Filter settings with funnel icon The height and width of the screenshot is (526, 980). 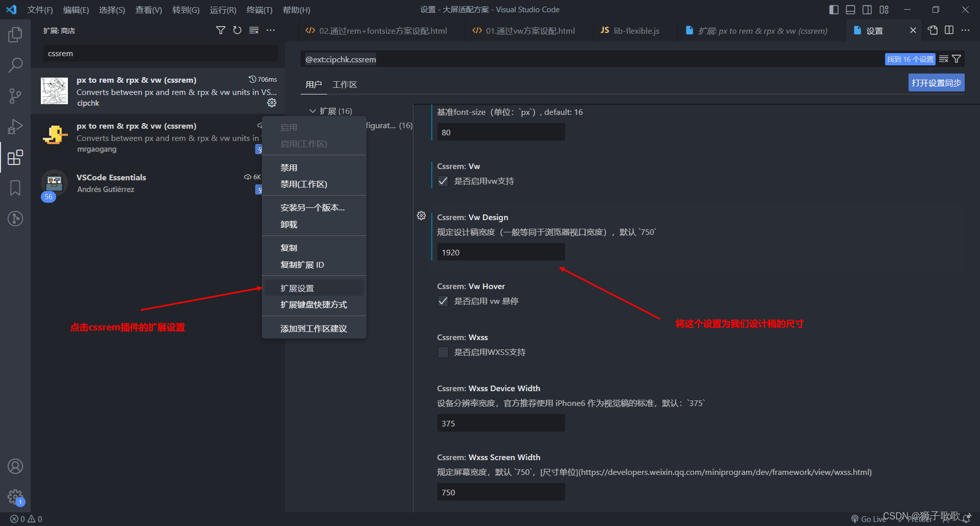coord(957,59)
